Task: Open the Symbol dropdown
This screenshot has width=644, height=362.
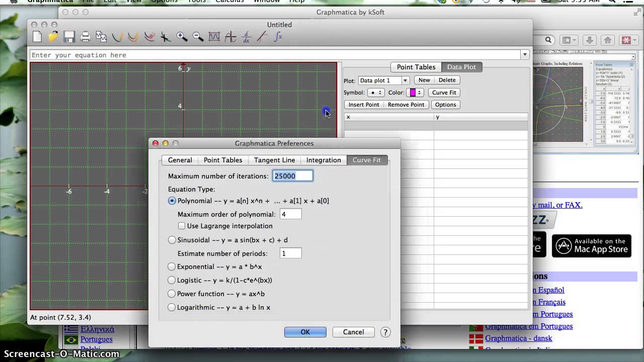Action: point(376,93)
